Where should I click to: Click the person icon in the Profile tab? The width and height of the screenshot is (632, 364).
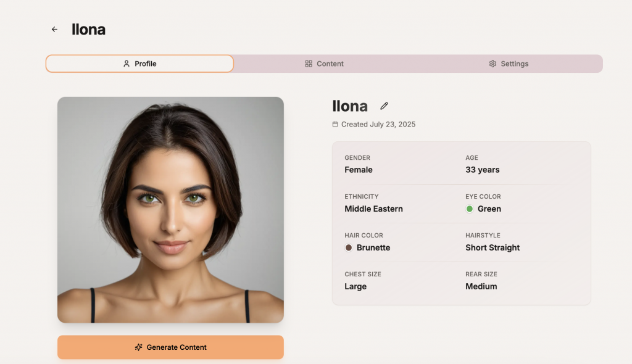tap(127, 64)
